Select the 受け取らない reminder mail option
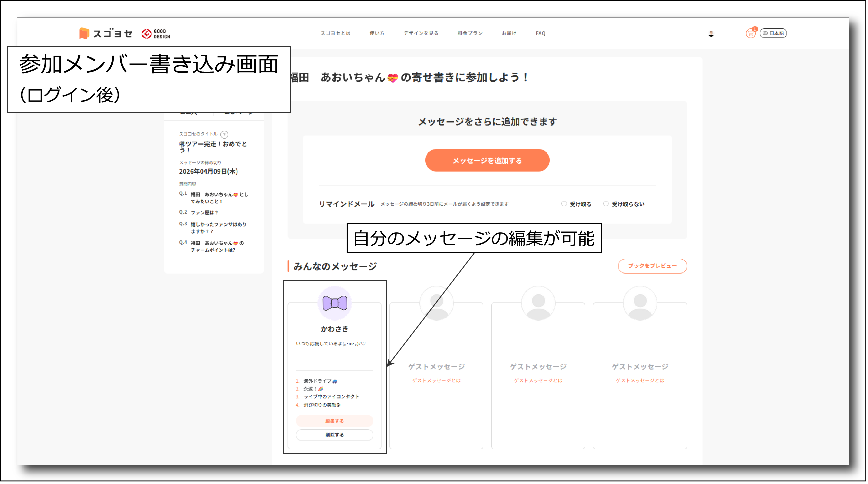The width and height of the screenshot is (868, 484). [606, 204]
